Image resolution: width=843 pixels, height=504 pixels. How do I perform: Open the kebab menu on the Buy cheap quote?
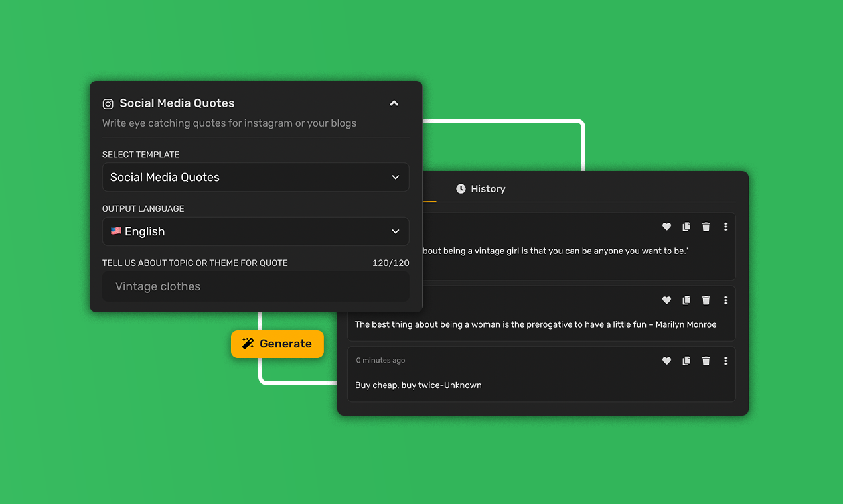tap(726, 361)
